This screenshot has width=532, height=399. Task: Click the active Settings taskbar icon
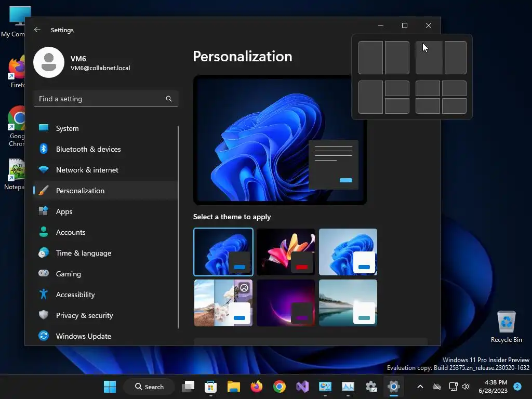[x=394, y=387]
